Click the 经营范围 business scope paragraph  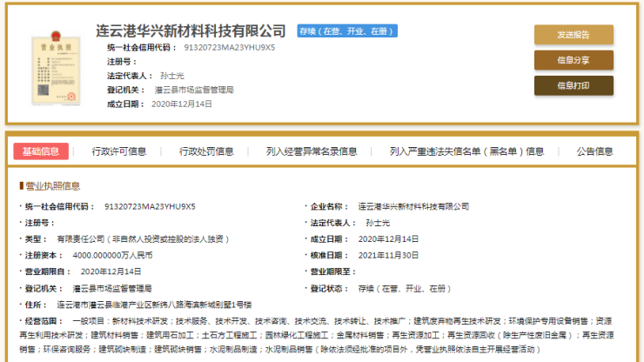pos(331,335)
